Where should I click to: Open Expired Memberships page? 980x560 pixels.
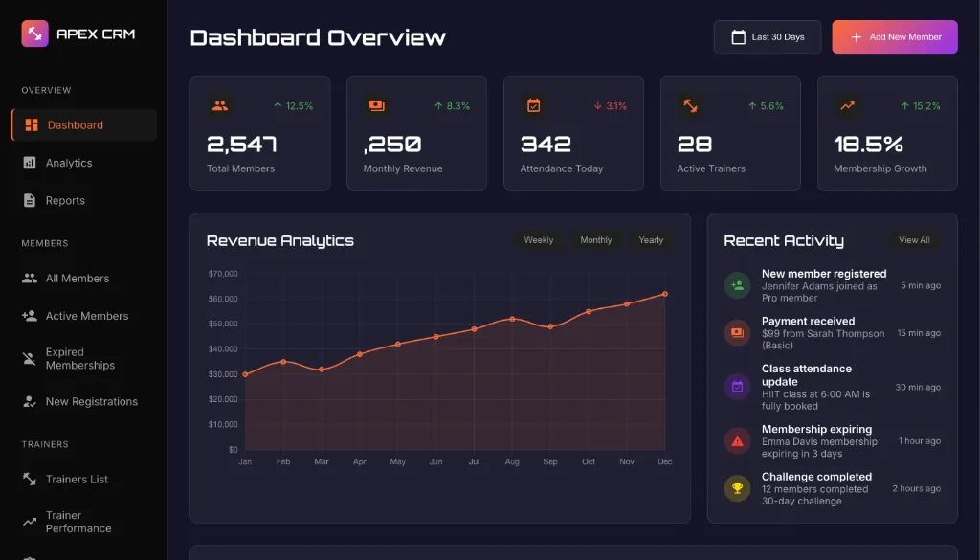tap(84, 359)
